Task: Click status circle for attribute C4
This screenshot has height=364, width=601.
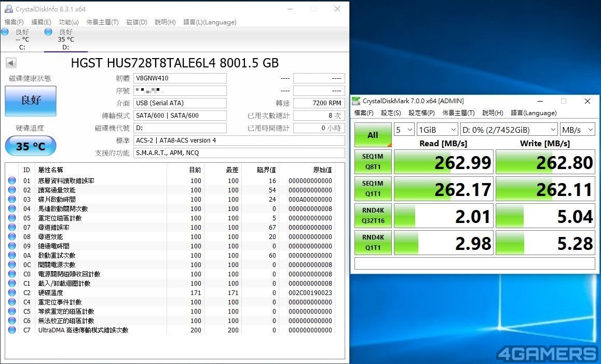Action: (x=12, y=302)
